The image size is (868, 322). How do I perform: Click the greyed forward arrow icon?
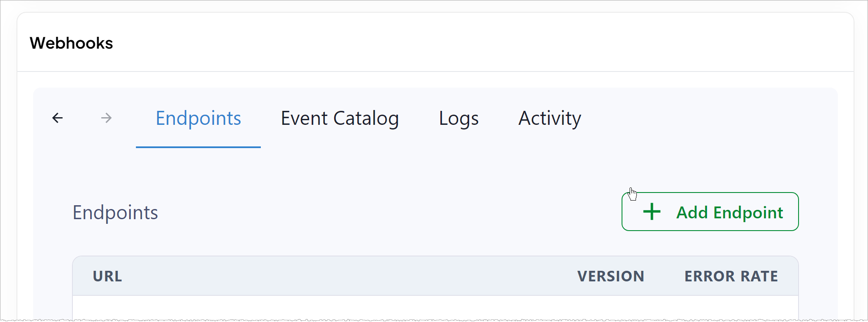pyautogui.click(x=107, y=118)
